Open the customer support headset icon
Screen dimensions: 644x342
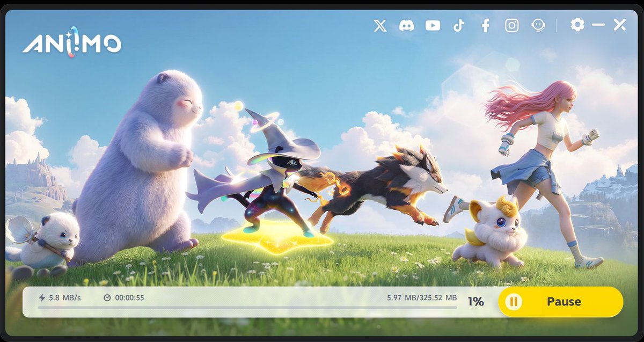click(538, 25)
